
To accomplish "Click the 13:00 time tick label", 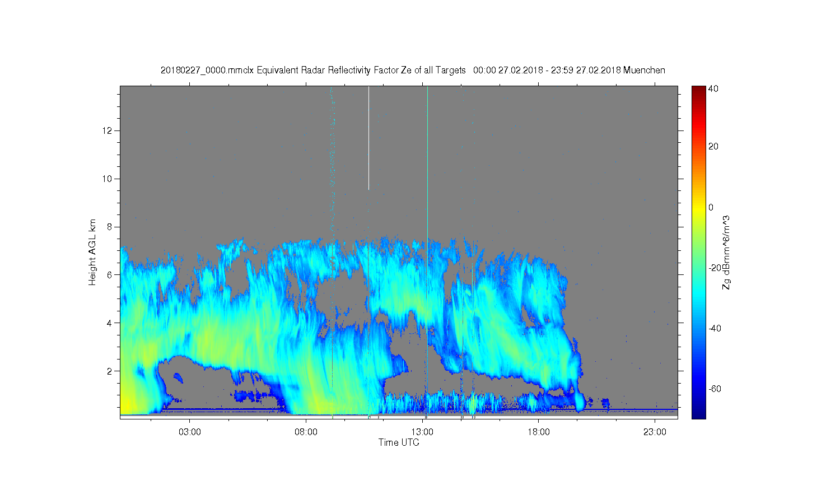I will coord(422,432).
